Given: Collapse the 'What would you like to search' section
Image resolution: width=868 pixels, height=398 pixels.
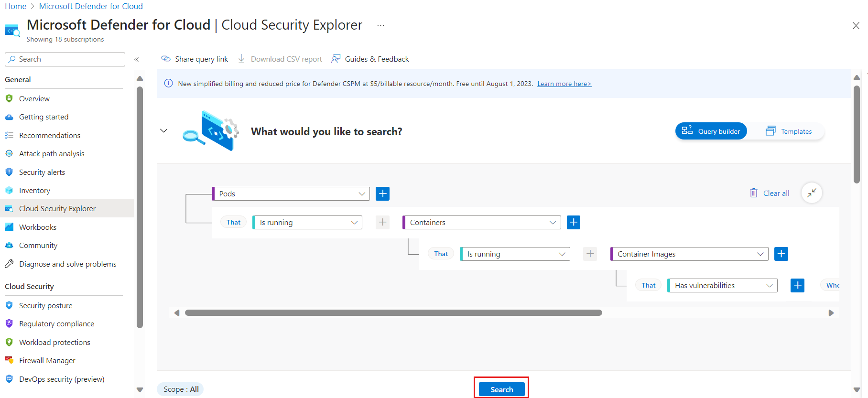Looking at the screenshot, I should [x=163, y=131].
